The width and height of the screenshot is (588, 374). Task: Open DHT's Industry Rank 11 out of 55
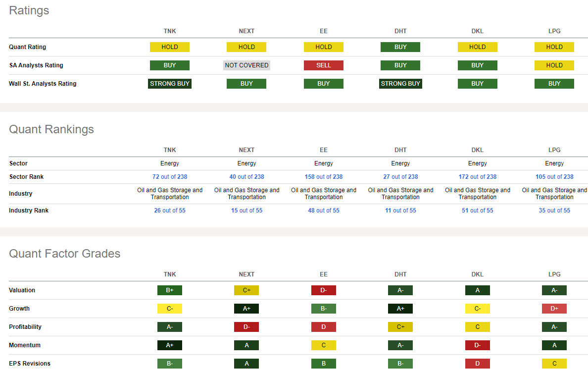click(400, 210)
